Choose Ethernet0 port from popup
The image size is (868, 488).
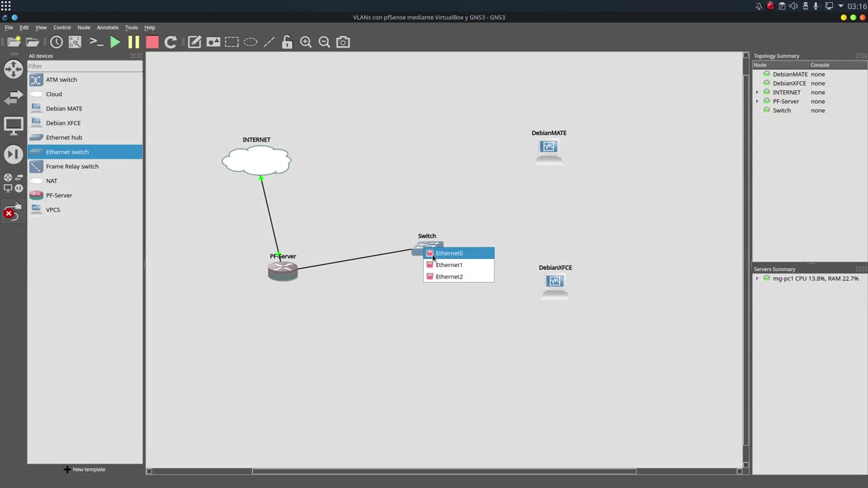pos(459,253)
